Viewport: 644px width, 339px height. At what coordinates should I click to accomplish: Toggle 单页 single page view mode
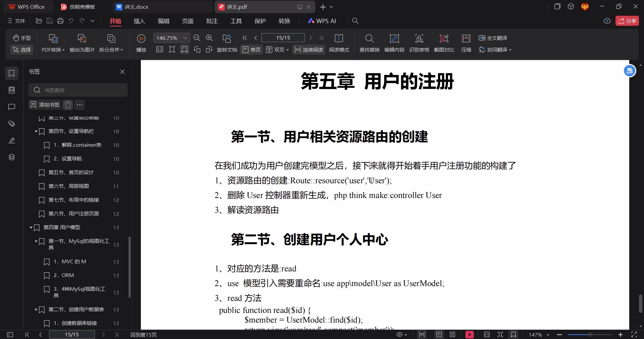click(251, 50)
